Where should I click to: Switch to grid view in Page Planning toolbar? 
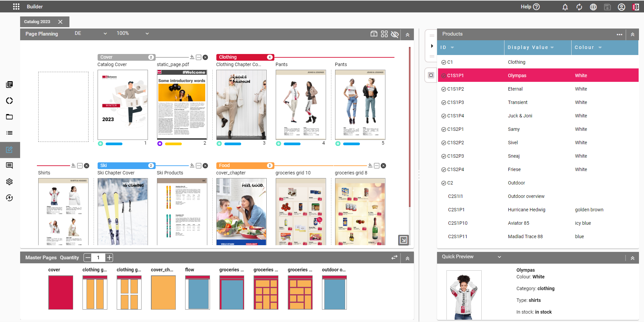(384, 34)
